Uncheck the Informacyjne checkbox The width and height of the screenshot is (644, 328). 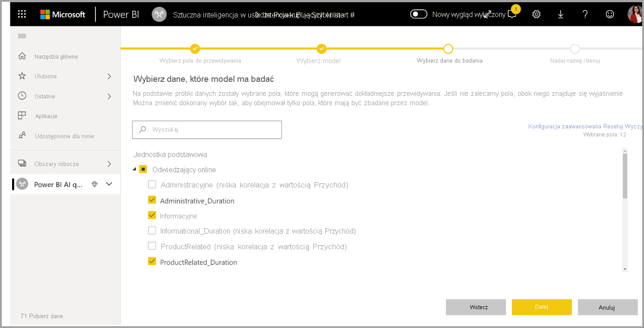click(152, 215)
